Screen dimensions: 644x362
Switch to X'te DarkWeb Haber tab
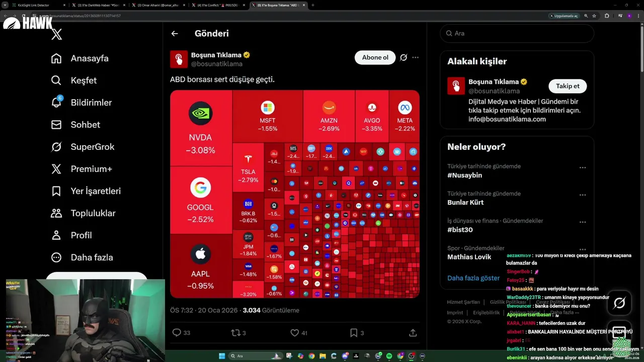[98, 5]
